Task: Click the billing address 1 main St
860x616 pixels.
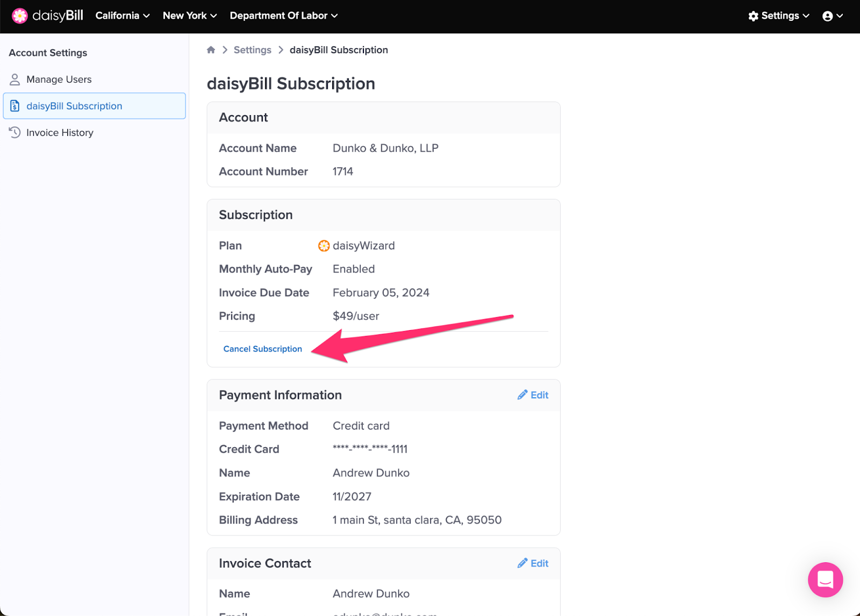Action: (417, 520)
